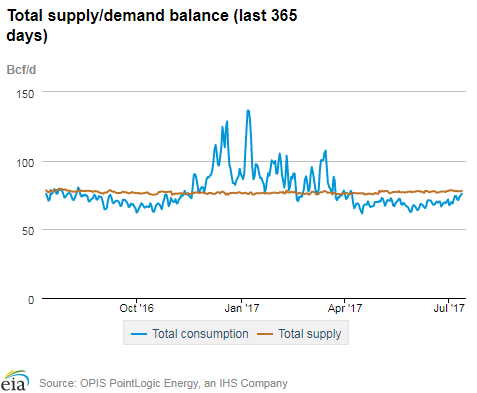Click the Oct '16 x-axis label
Screen dimensions: 477x393
tap(137, 308)
